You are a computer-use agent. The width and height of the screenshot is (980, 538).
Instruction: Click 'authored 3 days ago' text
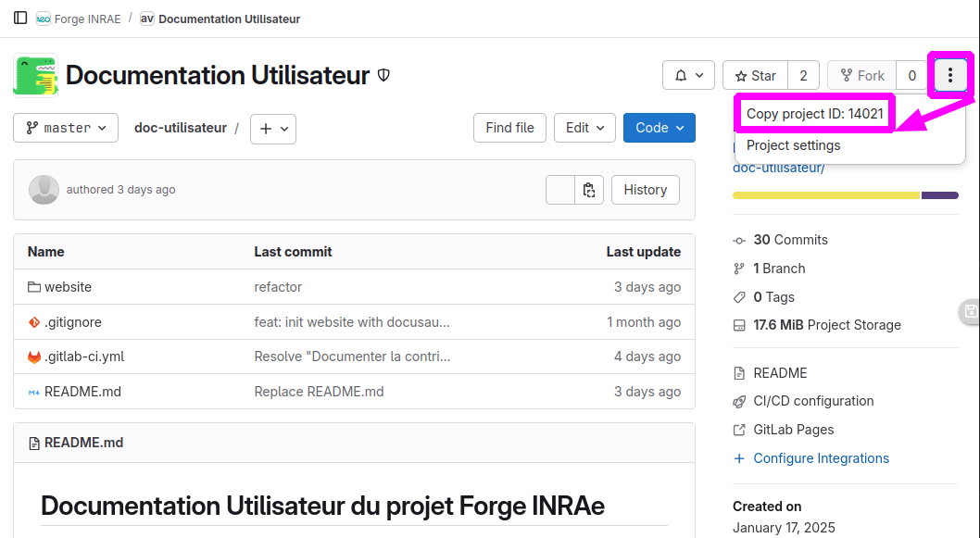120,189
